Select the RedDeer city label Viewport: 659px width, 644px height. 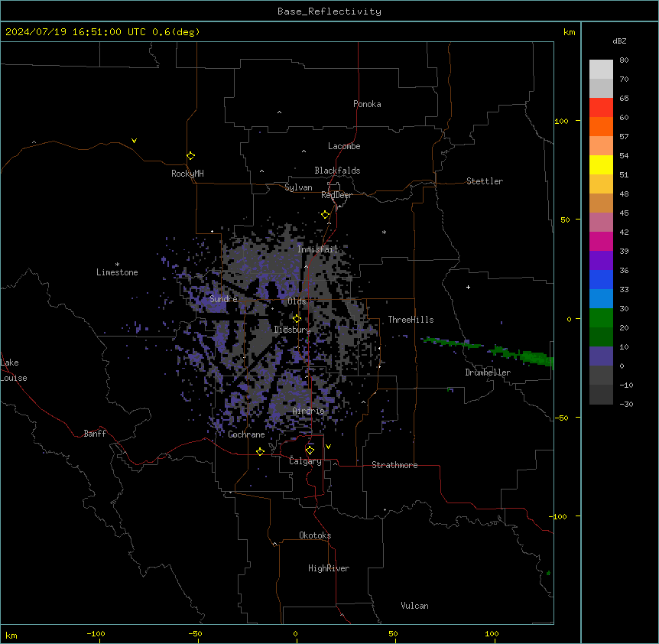[336, 195]
